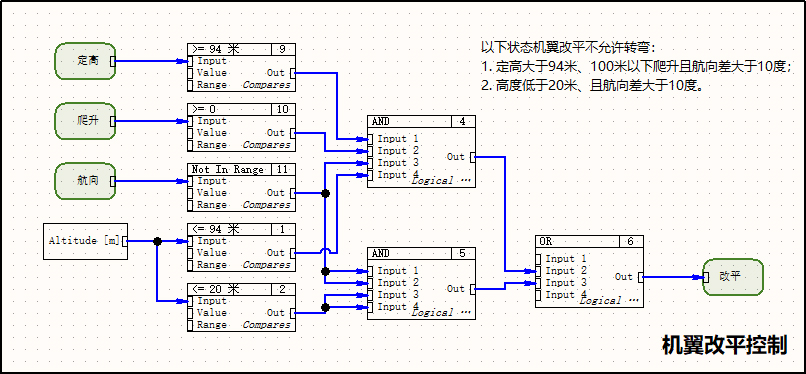Click Input 3 pin of AND block 4
Image resolution: width=806 pixels, height=374 pixels.
tap(370, 163)
